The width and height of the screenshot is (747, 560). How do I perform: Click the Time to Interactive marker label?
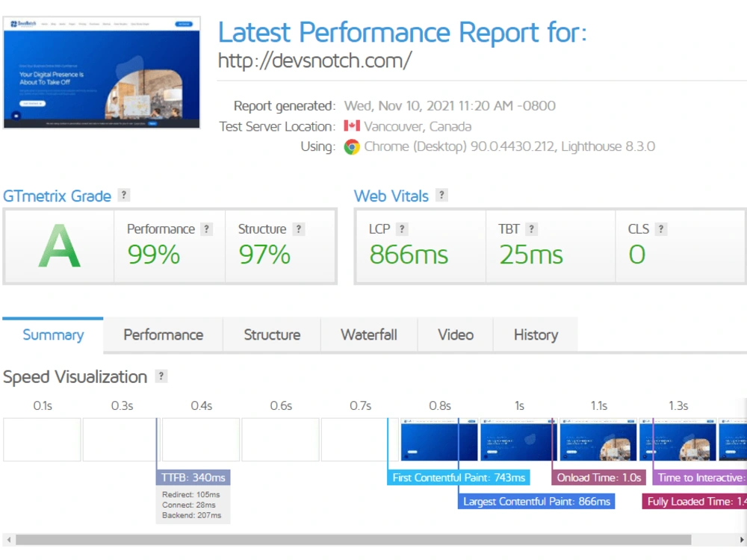coord(699,477)
